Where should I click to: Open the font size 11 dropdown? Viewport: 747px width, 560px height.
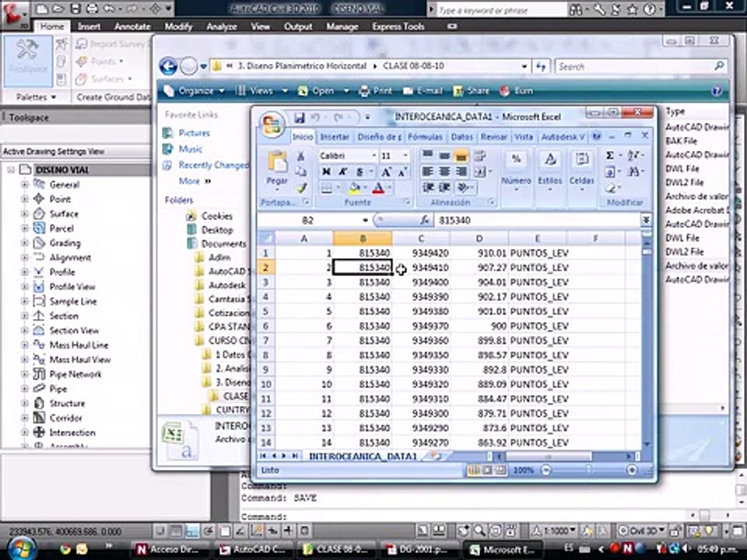[x=405, y=156]
